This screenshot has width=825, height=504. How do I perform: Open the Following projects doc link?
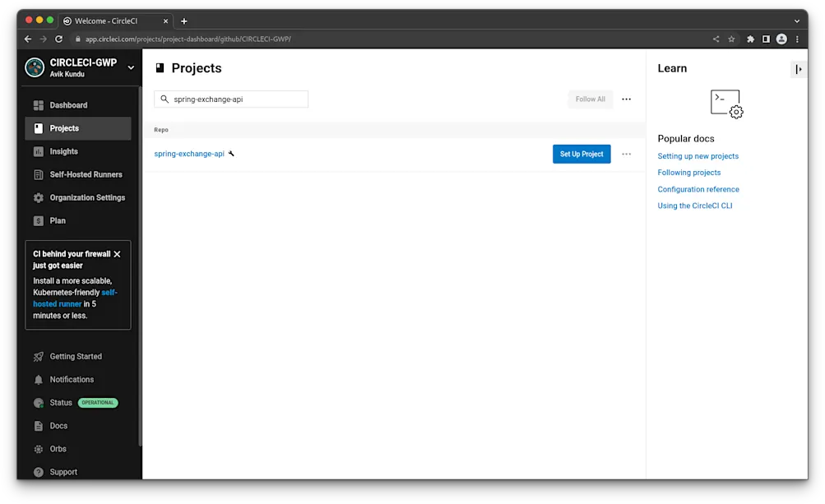[x=688, y=173]
